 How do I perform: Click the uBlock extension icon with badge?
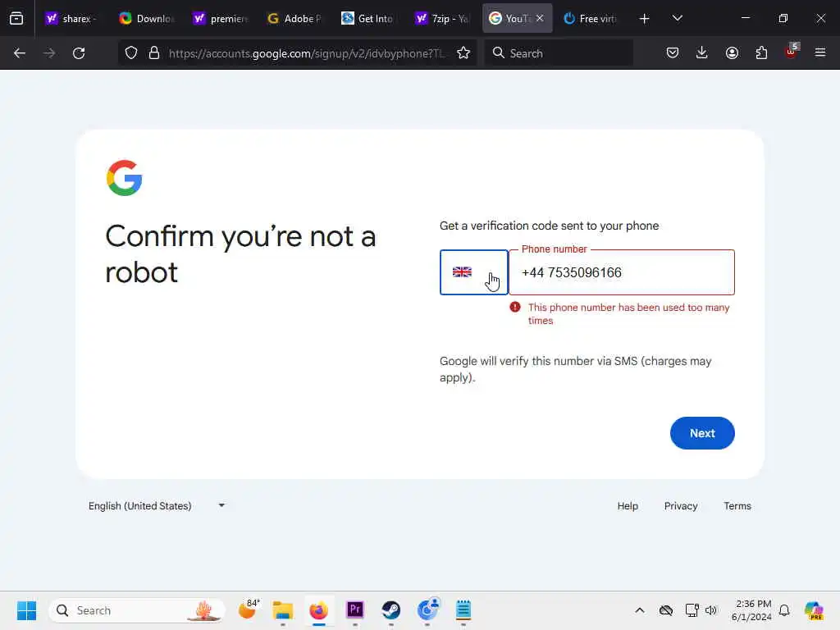[792, 51]
